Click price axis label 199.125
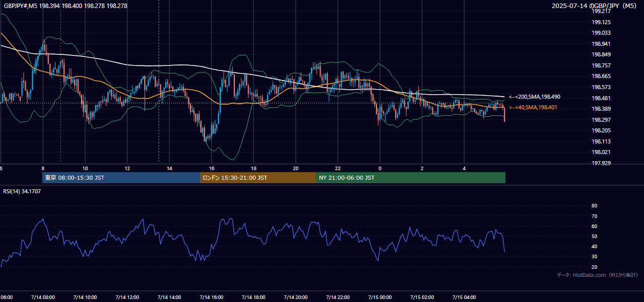Screen dimensions: 644x302 coord(601,22)
